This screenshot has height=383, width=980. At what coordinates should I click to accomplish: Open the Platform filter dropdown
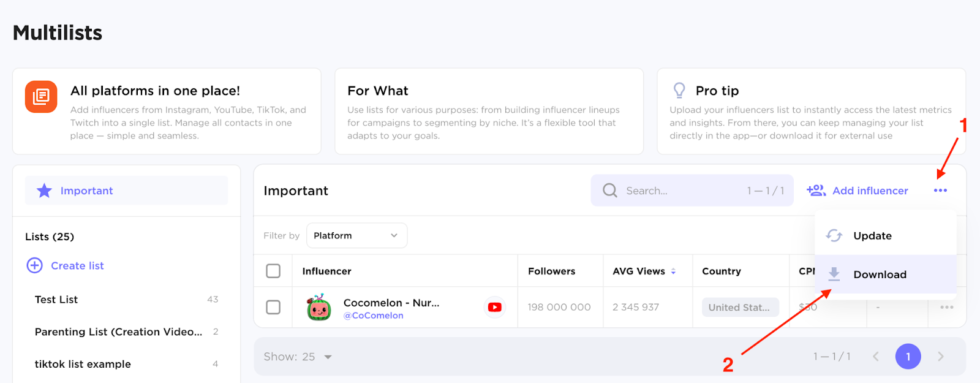[x=356, y=235]
